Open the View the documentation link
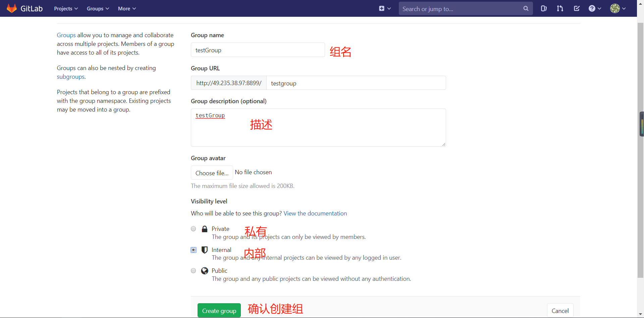This screenshot has height=318, width=644. 315,213
